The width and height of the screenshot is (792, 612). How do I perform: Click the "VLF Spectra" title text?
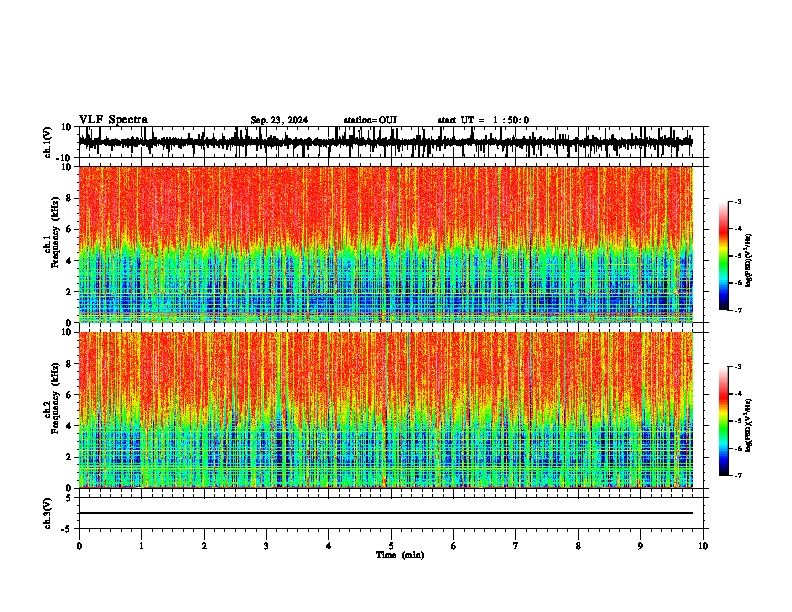point(113,120)
